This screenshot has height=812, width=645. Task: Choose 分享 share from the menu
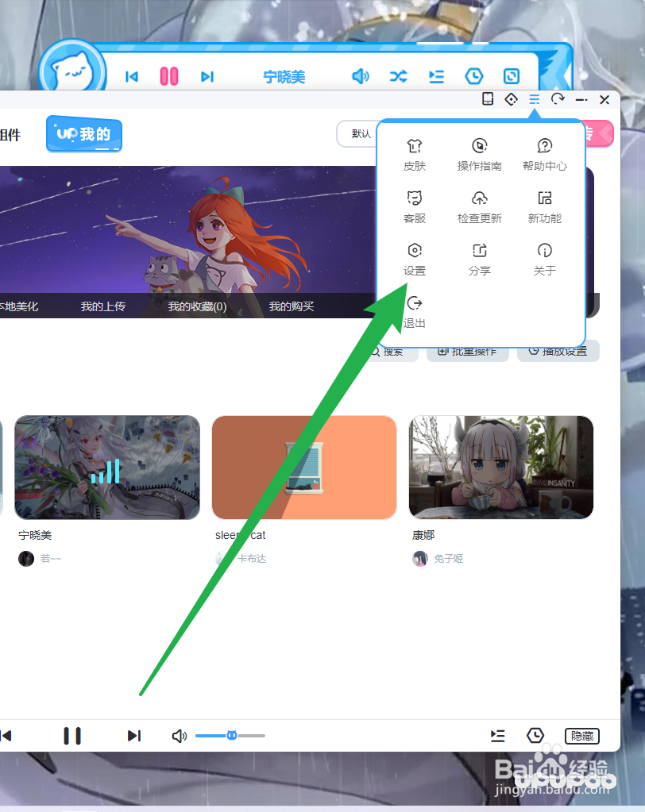(x=479, y=259)
